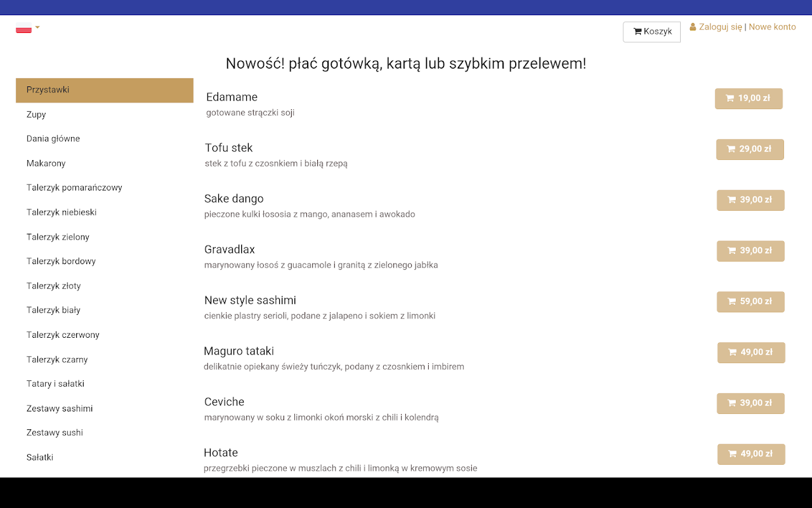
Task: Click the Maguro tataki dish title
Action: pos(239,351)
